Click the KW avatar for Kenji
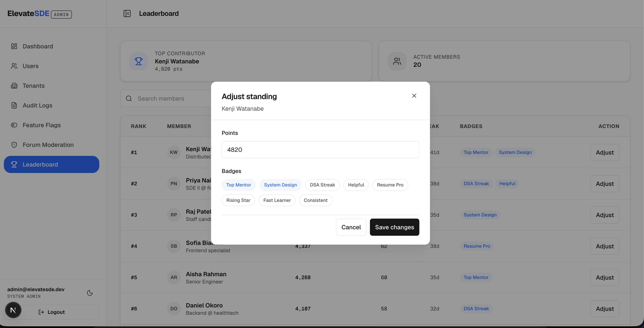The width and height of the screenshot is (644, 328). (x=174, y=152)
